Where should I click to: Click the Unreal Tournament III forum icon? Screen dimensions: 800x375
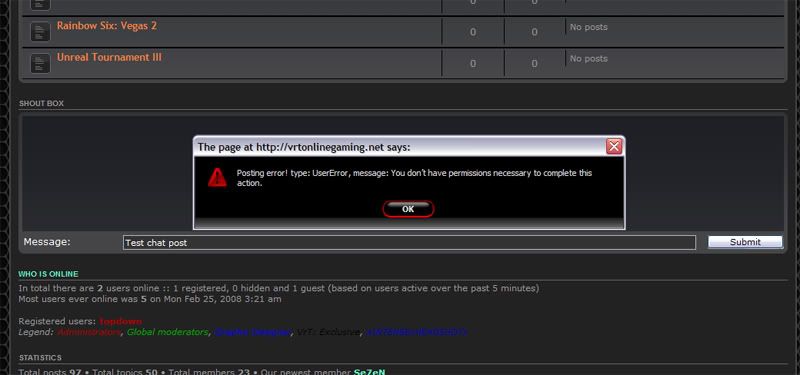40,63
